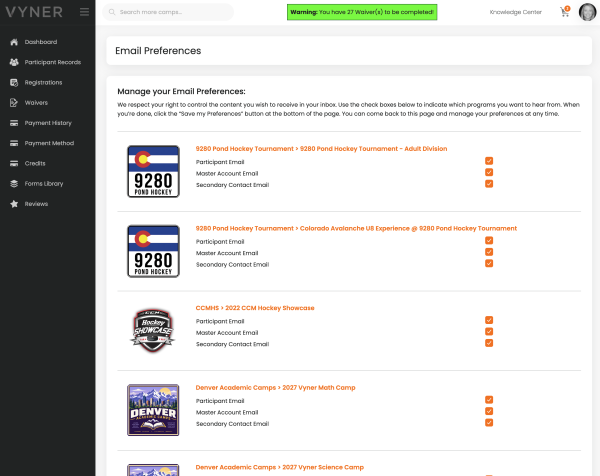This screenshot has height=476, width=600.
Task: Open Forms Library
Action: (x=44, y=184)
